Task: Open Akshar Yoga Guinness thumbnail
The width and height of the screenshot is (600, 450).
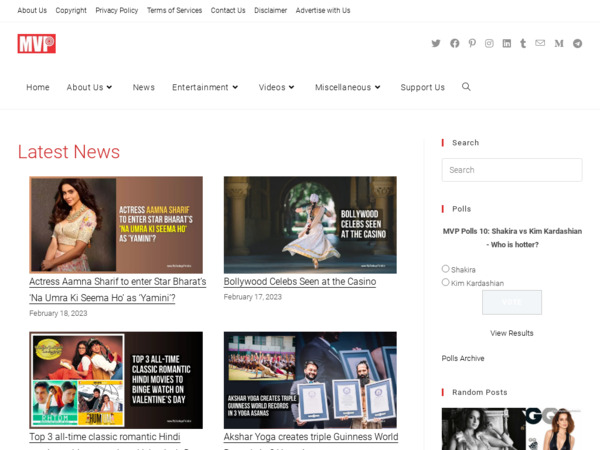Action: pos(310,380)
